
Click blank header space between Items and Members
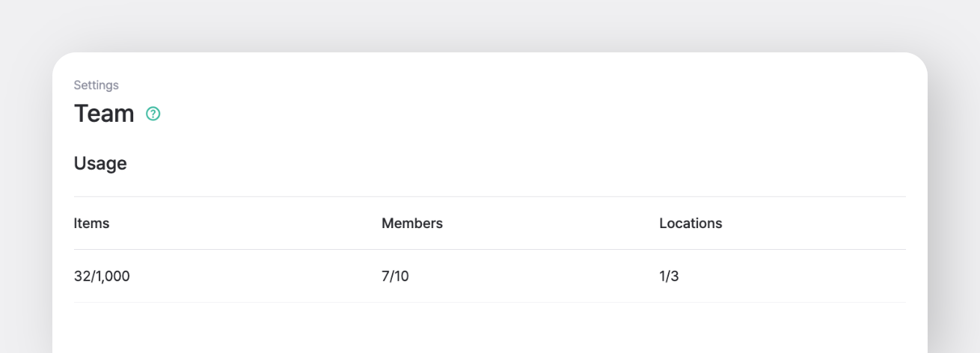[x=247, y=223]
